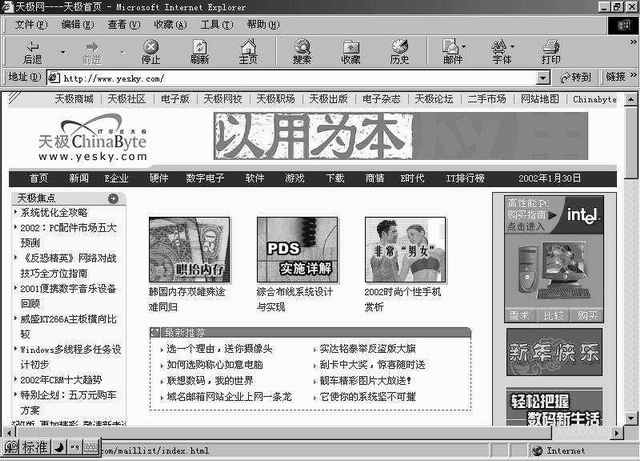Click the 非常男女 phone thumbnail

click(x=405, y=250)
